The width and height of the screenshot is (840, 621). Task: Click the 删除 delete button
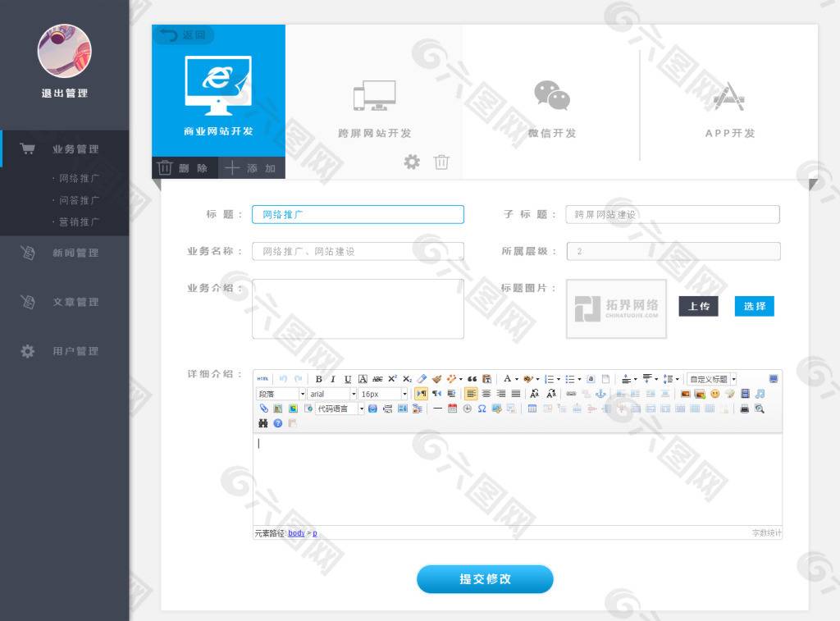[x=185, y=167]
